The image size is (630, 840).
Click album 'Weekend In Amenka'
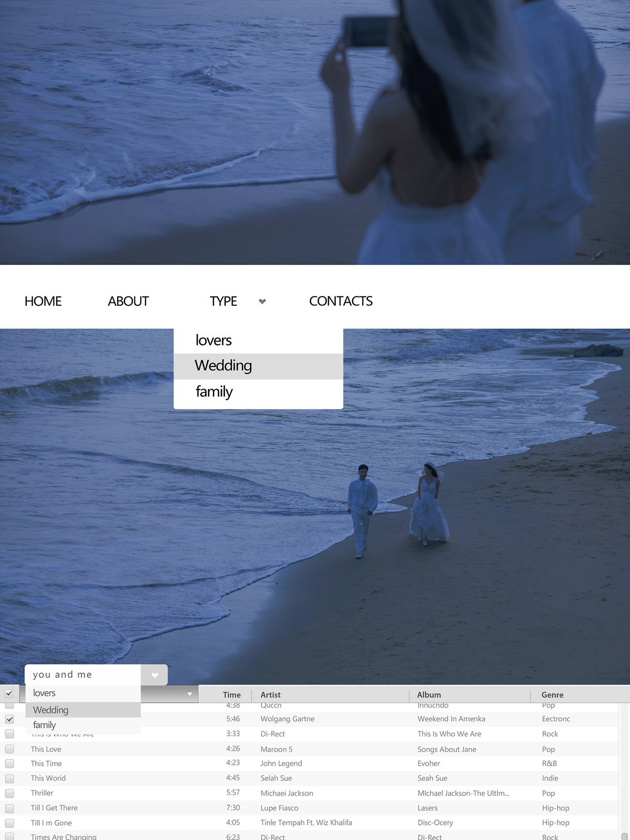[451, 719]
